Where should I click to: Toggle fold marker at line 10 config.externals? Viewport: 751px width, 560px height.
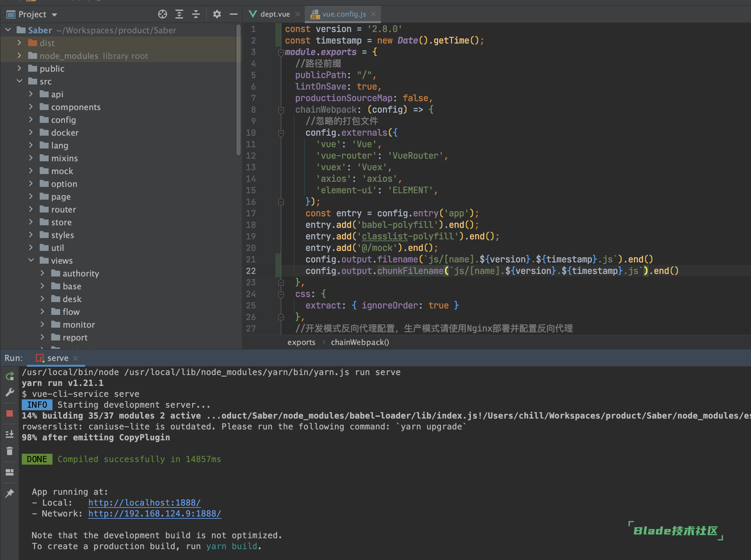click(x=281, y=133)
